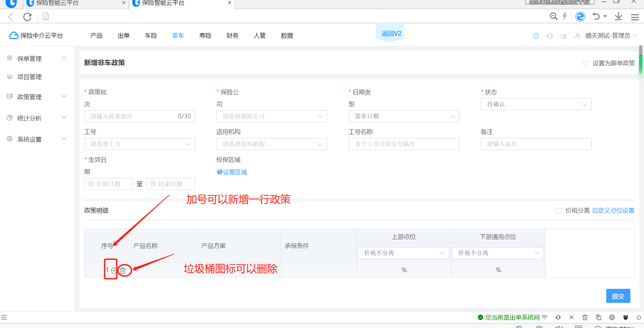Click the status bar Wi-Fi icon
The width and height of the screenshot is (644, 328).
point(545,317)
